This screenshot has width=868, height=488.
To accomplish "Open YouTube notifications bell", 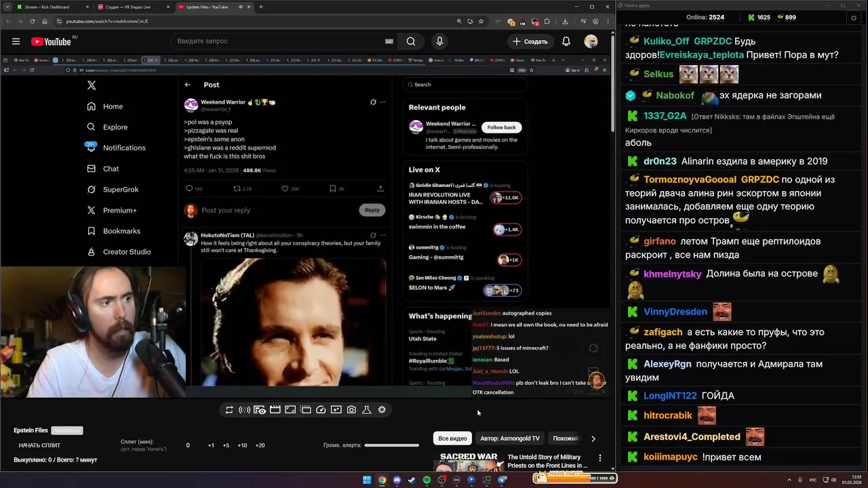I will coord(566,41).
